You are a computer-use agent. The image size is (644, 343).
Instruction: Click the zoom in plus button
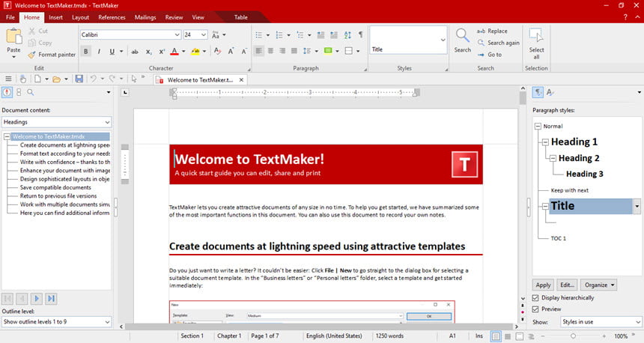coord(604,336)
